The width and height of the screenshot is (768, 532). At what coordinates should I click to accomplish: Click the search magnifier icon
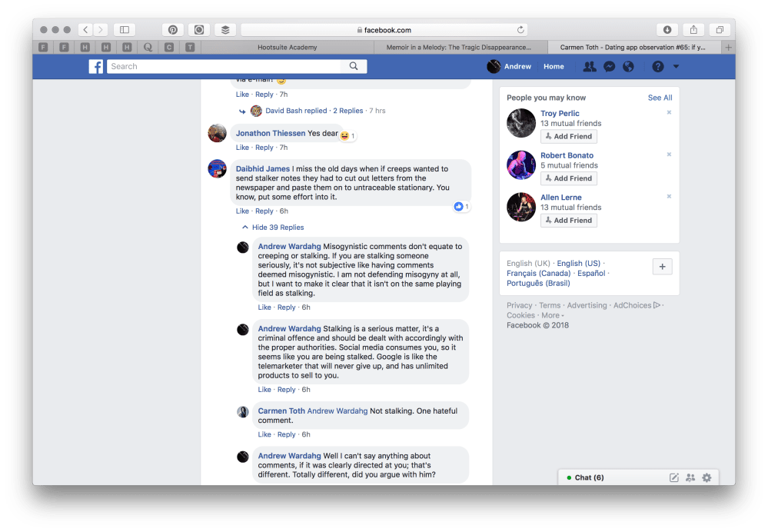[354, 67]
